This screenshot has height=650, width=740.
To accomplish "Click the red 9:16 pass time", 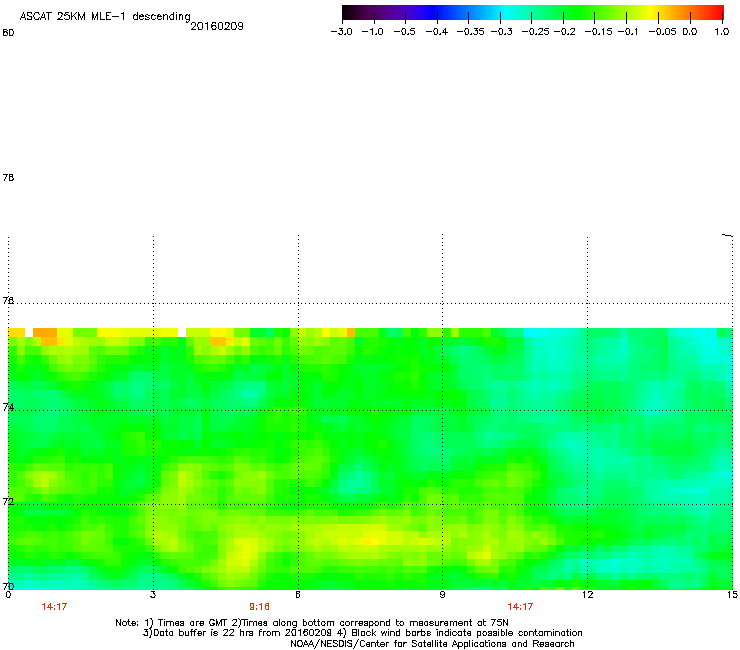I will click(x=259, y=607).
